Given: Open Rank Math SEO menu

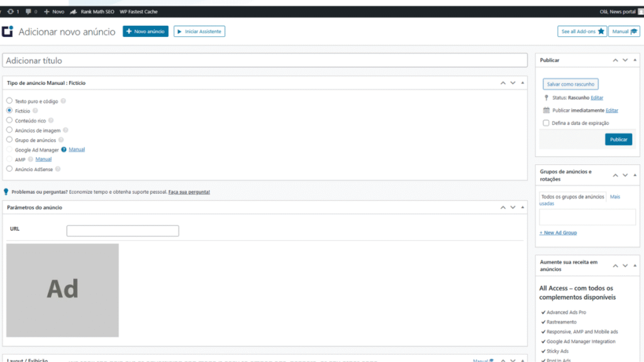Looking at the screenshot, I should pyautogui.click(x=92, y=11).
